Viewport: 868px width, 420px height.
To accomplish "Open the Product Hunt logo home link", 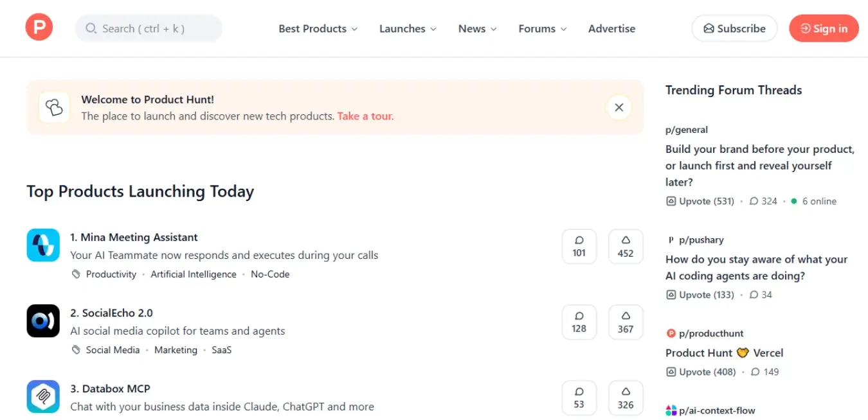I will 39,28.
